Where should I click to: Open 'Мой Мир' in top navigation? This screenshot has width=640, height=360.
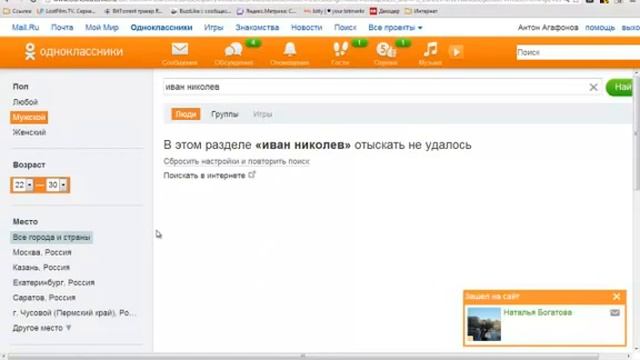102,27
